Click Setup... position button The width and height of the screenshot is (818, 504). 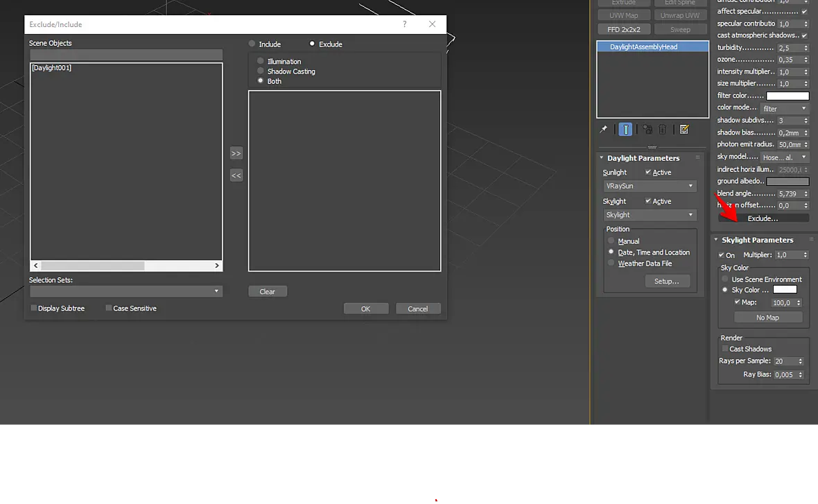click(667, 281)
